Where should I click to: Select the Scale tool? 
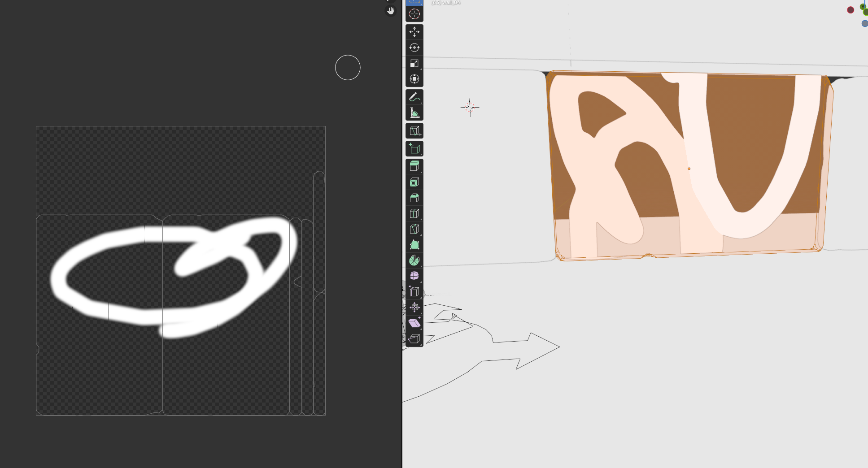click(x=414, y=63)
